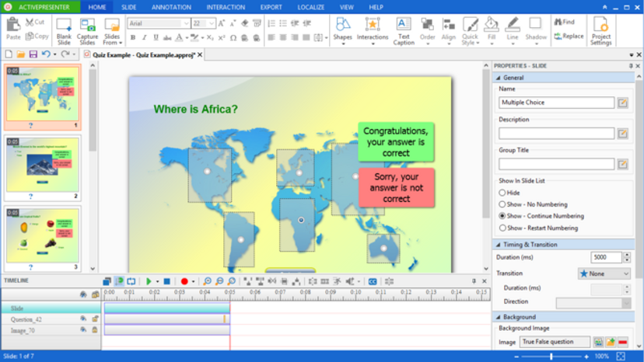This screenshot has height=362, width=644.
Task: Open the Transition dropdown
Action: pyautogui.click(x=604, y=273)
